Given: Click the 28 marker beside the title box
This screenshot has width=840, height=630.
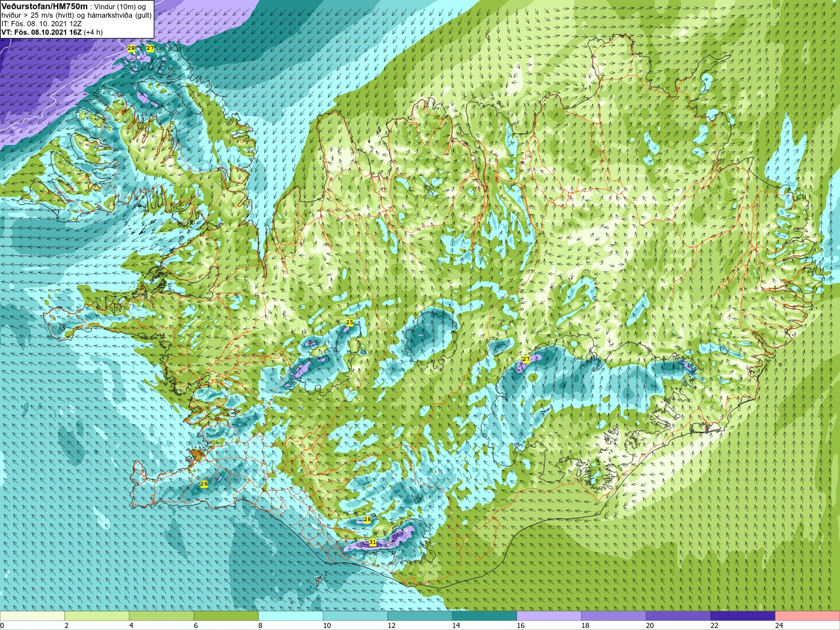Looking at the screenshot, I should tap(131, 49).
